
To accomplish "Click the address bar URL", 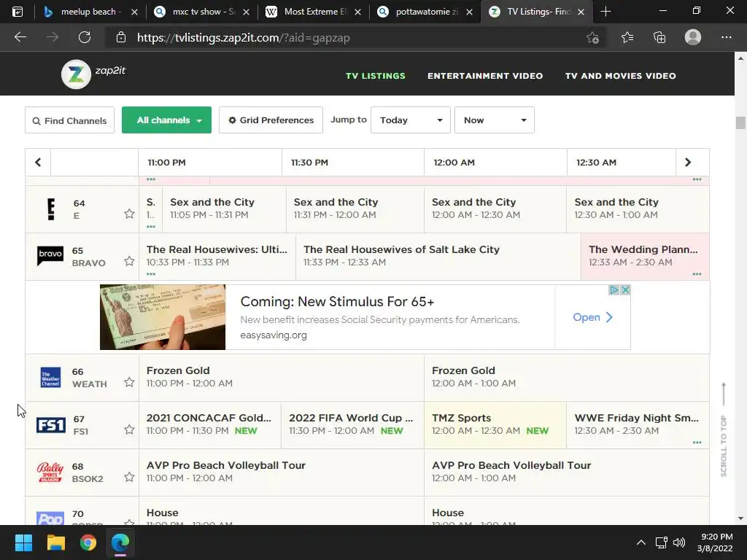I will tap(243, 38).
